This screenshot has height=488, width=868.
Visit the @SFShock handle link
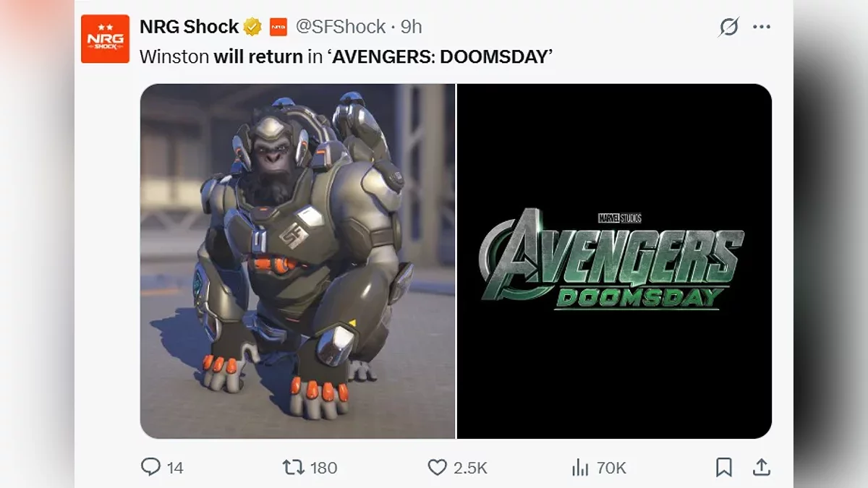tap(340, 27)
